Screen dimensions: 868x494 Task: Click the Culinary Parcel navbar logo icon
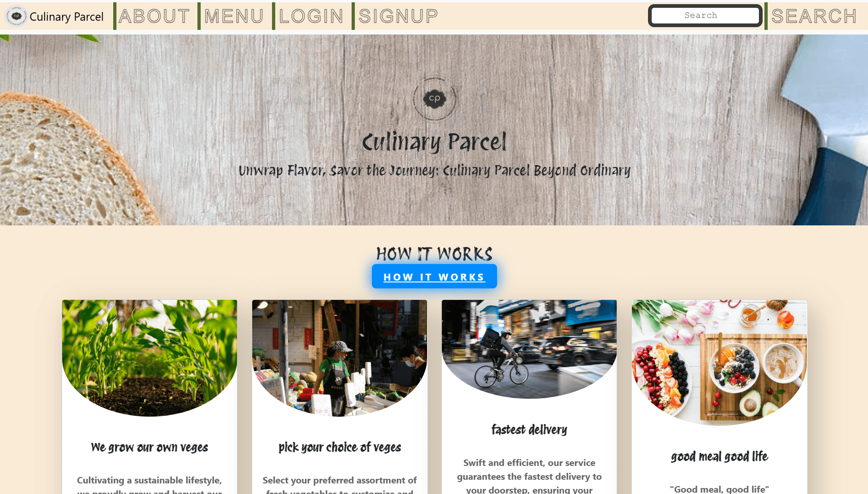(17, 16)
